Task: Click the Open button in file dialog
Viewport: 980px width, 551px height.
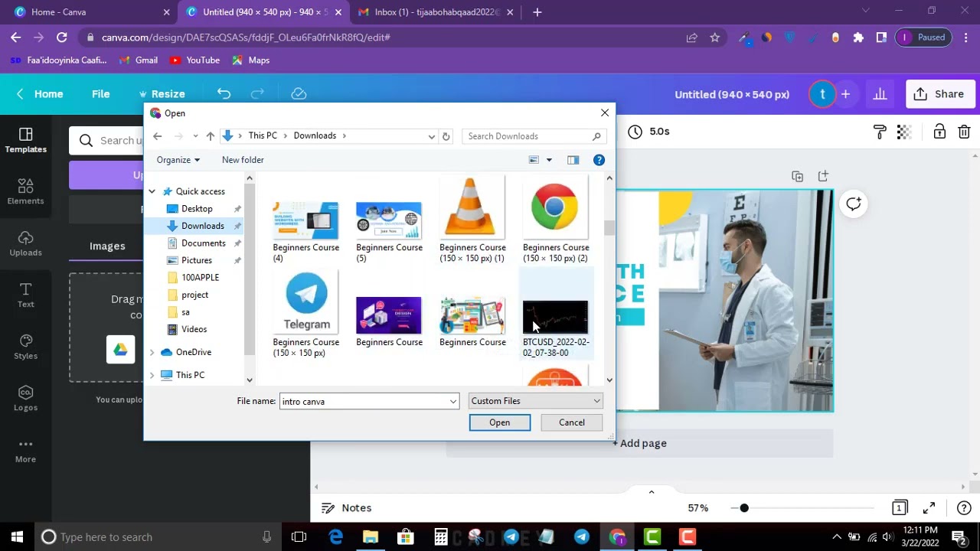Action: coord(499,422)
